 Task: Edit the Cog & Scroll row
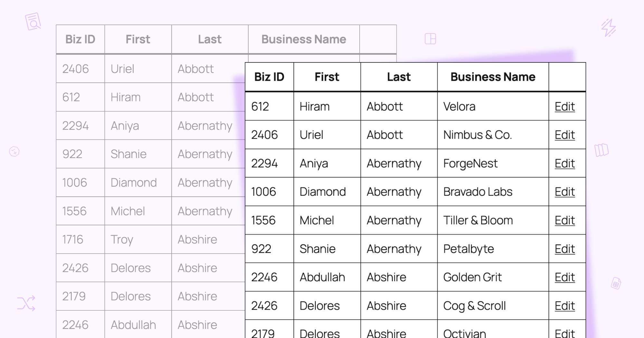[564, 306]
